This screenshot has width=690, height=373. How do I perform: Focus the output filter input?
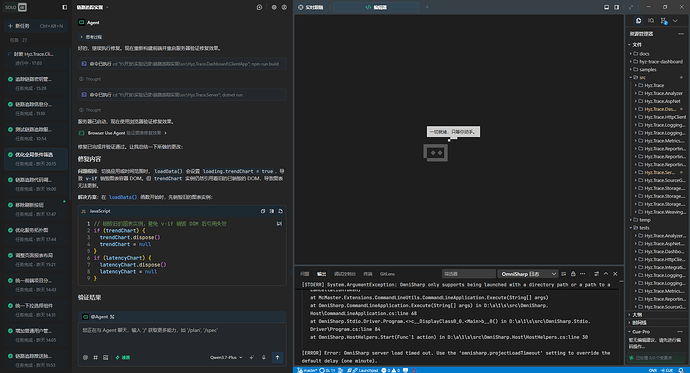[x=469, y=274]
